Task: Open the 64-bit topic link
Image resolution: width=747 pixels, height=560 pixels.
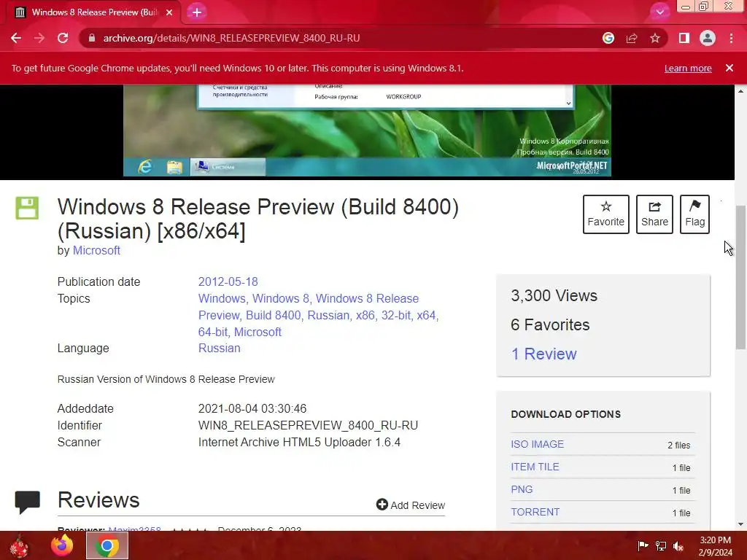Action: point(213,332)
